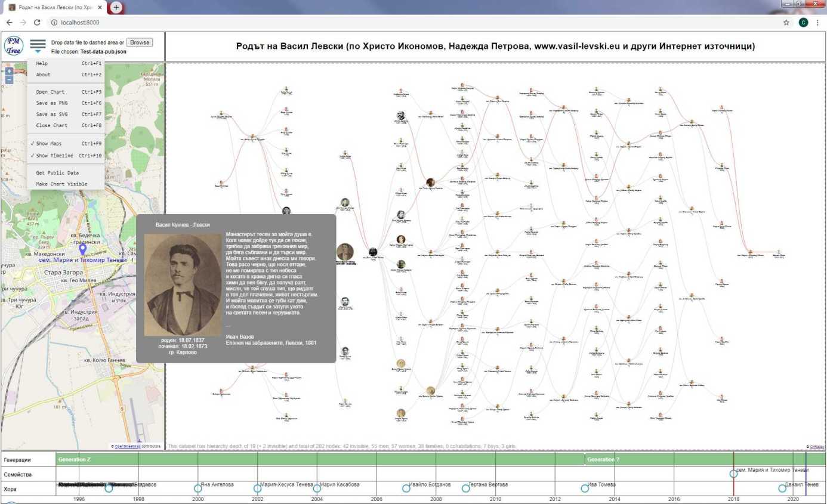Click the browser back arrow
Screen dimensions: 827x504
tap(9, 22)
